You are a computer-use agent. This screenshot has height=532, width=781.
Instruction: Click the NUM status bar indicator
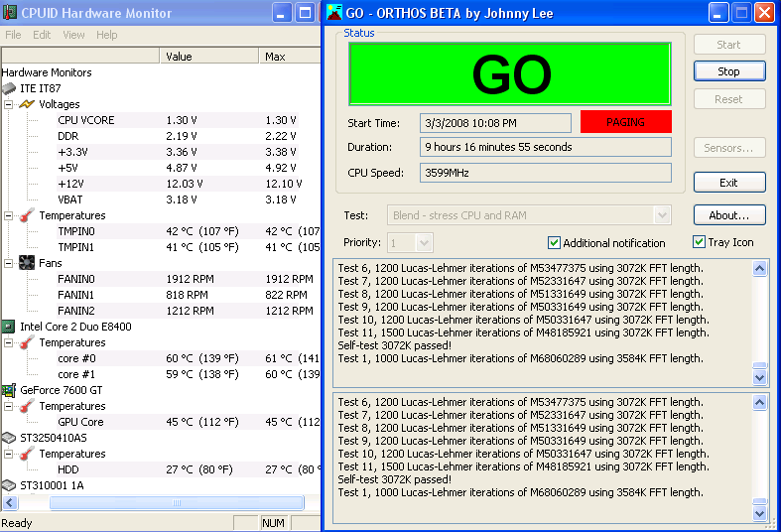[x=274, y=523]
